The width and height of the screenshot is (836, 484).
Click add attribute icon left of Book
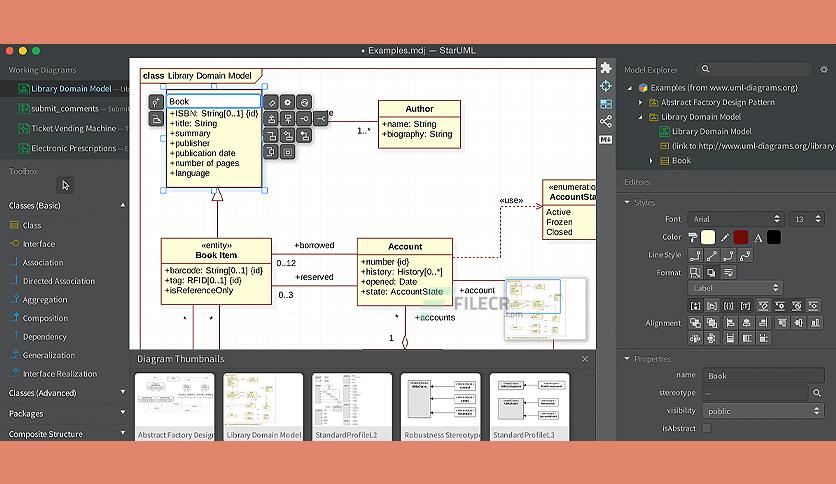(156, 102)
